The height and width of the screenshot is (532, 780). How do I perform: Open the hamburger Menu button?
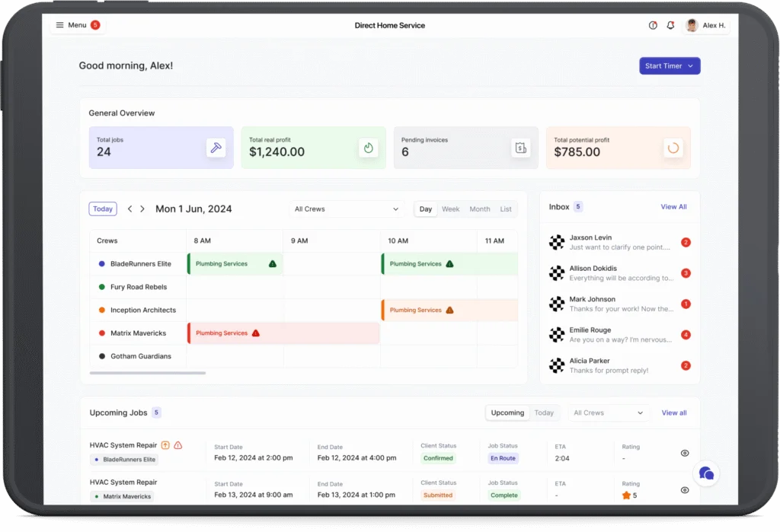point(77,25)
